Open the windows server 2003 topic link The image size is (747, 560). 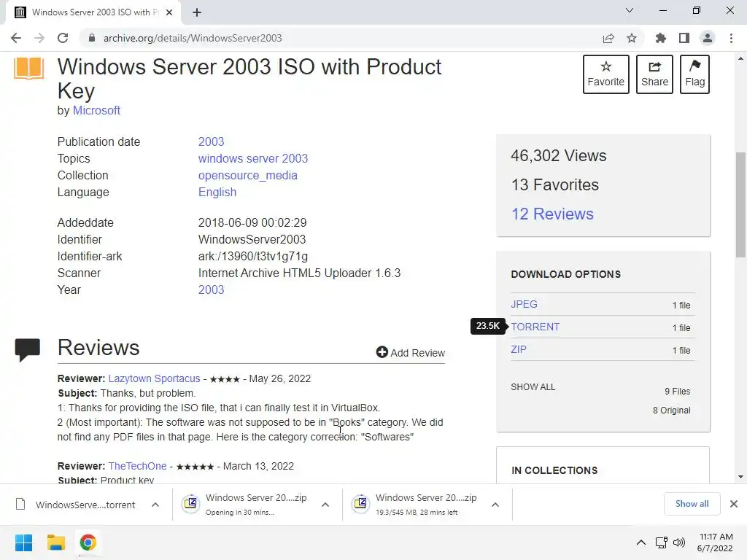[x=253, y=158]
